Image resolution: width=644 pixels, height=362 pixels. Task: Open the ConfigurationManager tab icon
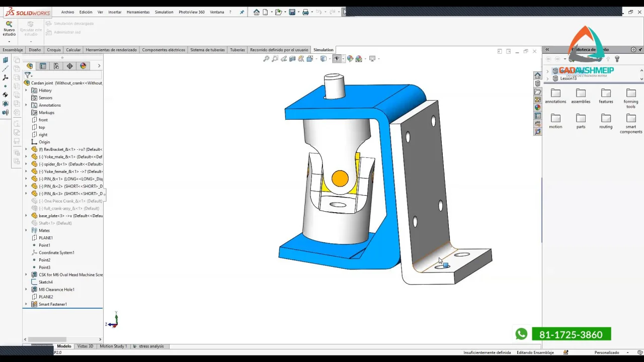point(56,66)
